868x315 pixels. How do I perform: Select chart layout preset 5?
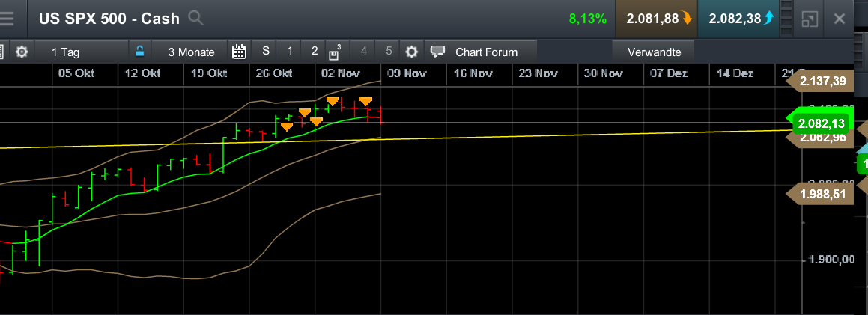(x=389, y=51)
